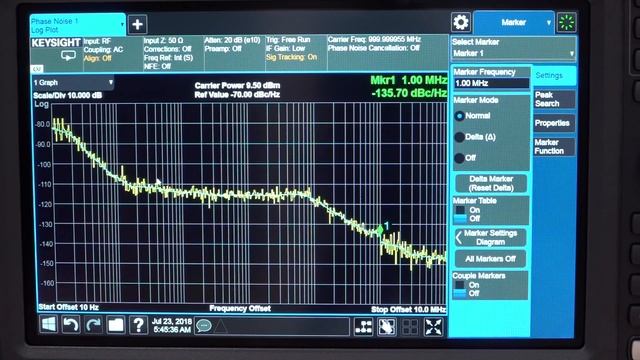Click the display icon under KEYSIGHT logo

click(x=68, y=56)
